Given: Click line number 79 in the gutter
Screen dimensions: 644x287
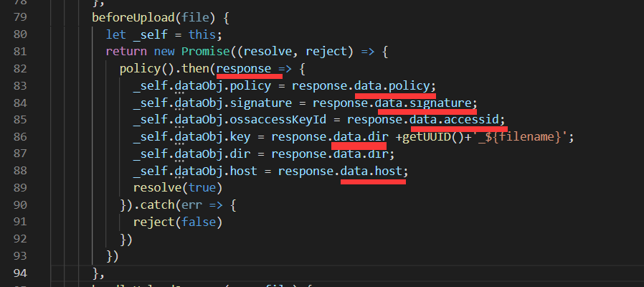Looking at the screenshot, I should (x=20, y=17).
